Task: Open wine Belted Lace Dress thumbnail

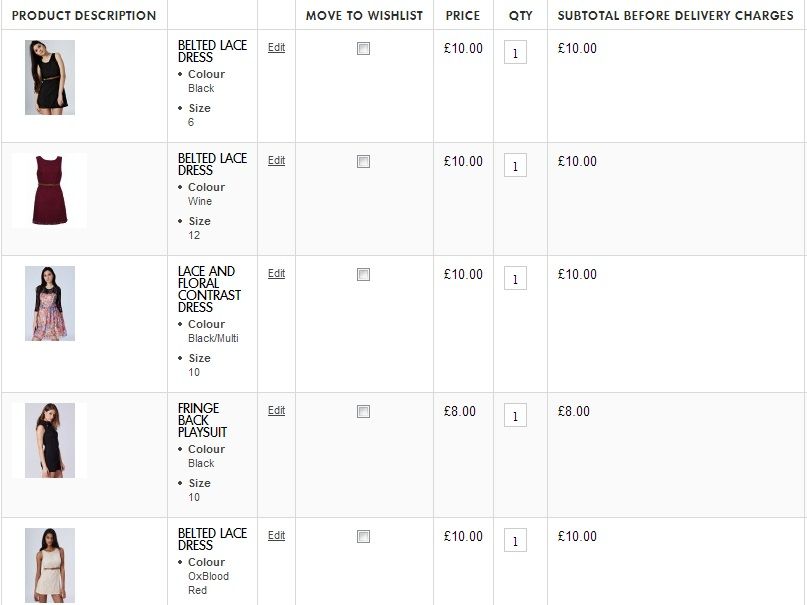Action: pos(50,190)
